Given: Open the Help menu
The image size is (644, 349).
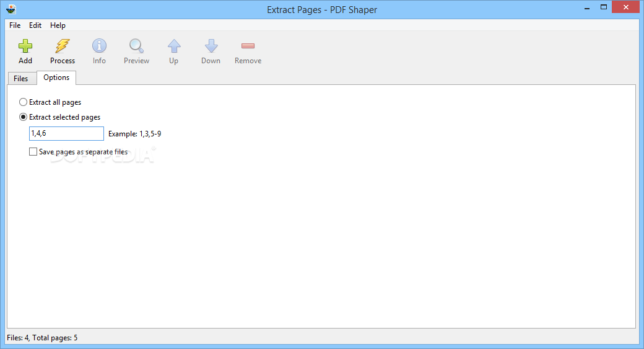Looking at the screenshot, I should click(58, 25).
